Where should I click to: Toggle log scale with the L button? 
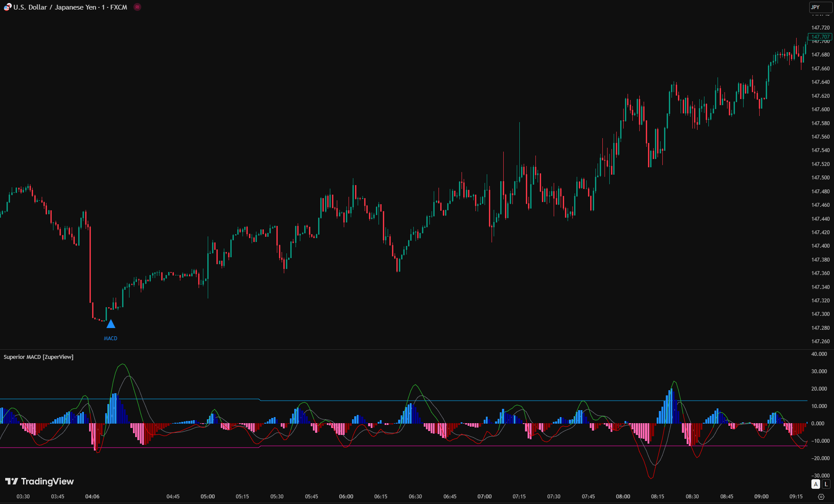[x=826, y=484]
